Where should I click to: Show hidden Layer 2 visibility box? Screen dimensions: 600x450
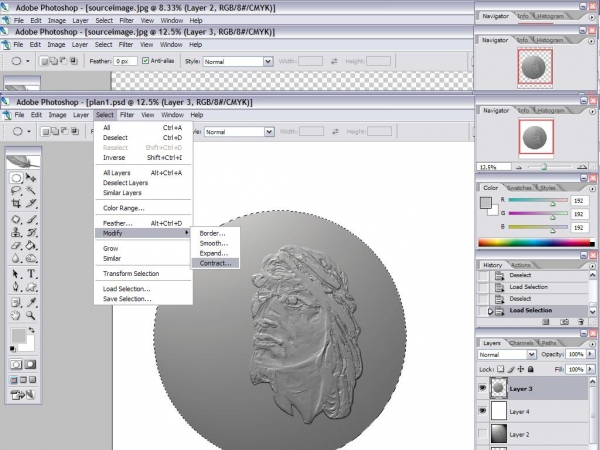pyautogui.click(x=483, y=434)
